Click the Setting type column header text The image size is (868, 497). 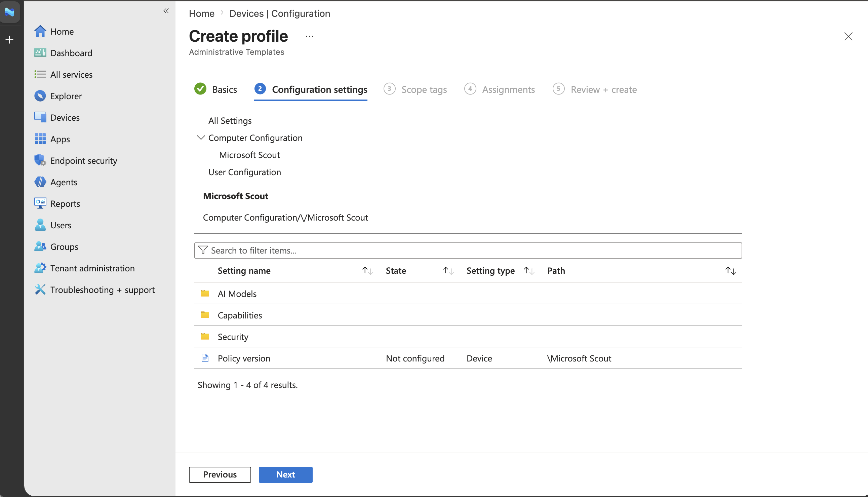point(490,271)
